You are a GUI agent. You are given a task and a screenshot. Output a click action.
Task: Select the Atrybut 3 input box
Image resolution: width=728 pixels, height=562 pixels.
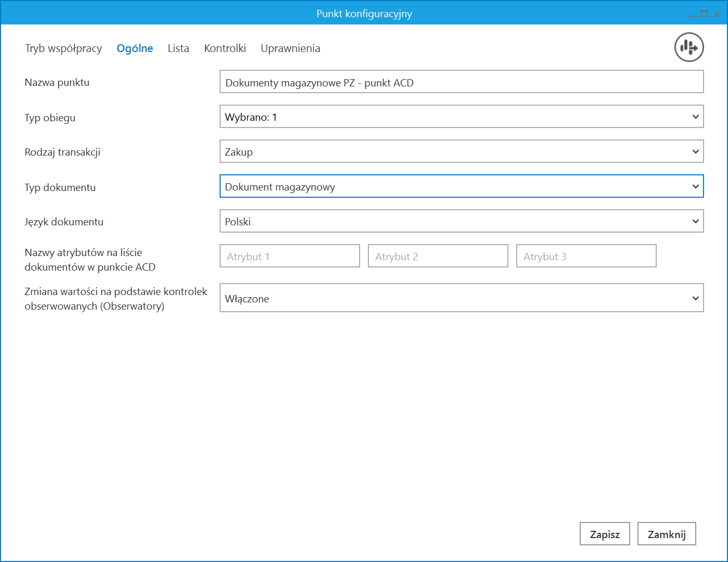(x=586, y=257)
